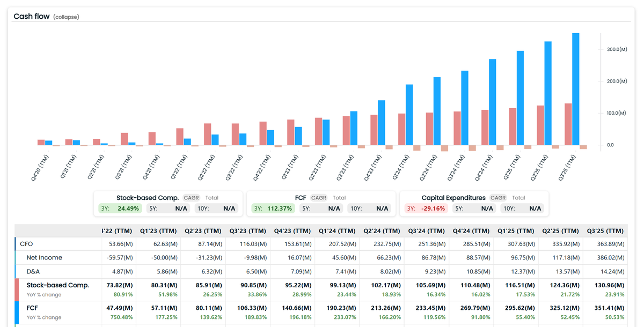This screenshot has width=644, height=327.
Task: Click the FCF YoY change 50.53%
Action: [x=614, y=317]
